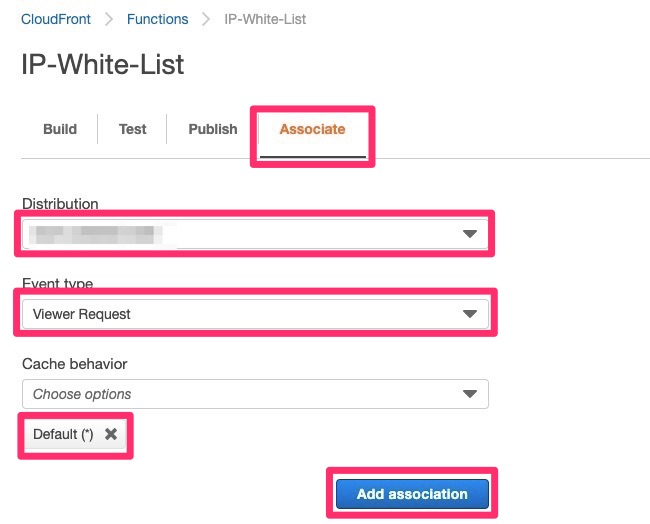
Task: Click the Distribution field label
Action: 60,204
